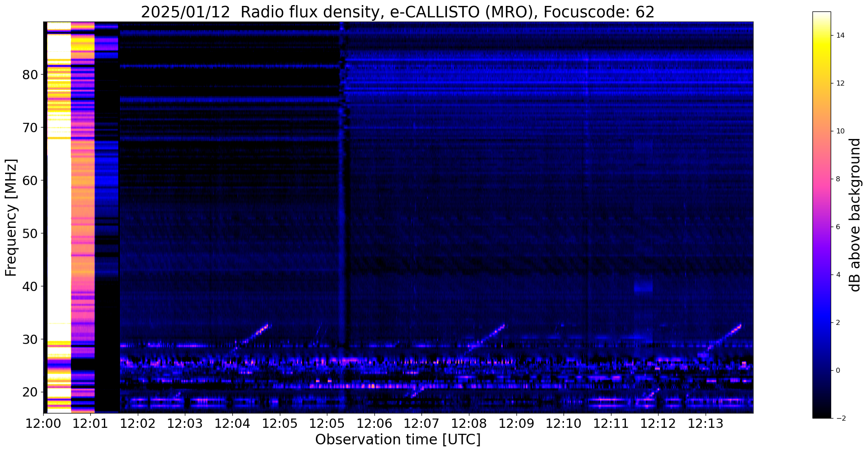Click the colorbar tick labeled 8
The image size is (868, 452).
coord(837,179)
